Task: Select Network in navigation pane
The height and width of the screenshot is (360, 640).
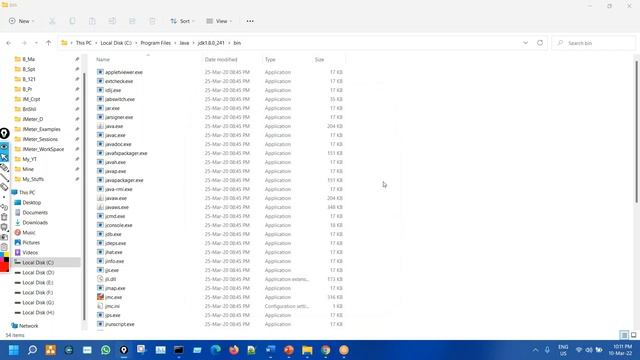Action: coord(29,326)
